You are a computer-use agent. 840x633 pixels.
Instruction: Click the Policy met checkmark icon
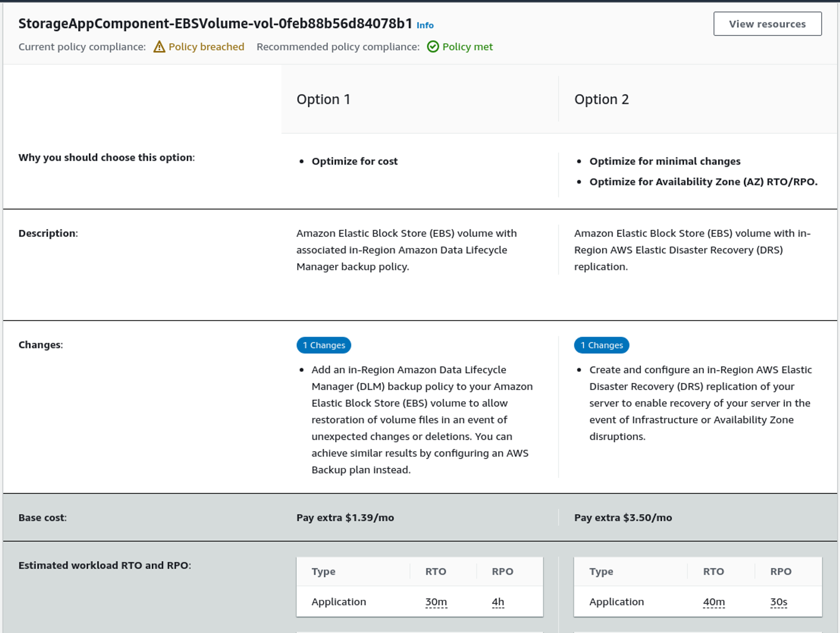pos(433,47)
